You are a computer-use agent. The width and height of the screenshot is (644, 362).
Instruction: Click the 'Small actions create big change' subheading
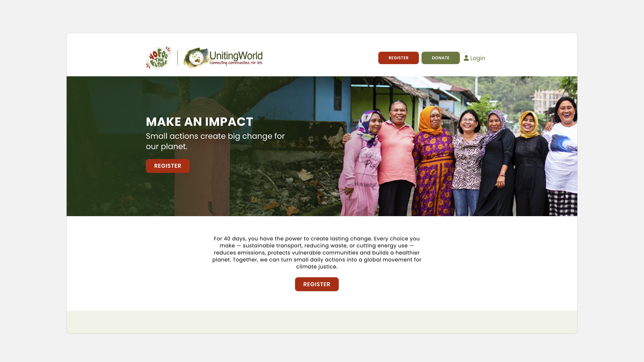[x=215, y=141]
